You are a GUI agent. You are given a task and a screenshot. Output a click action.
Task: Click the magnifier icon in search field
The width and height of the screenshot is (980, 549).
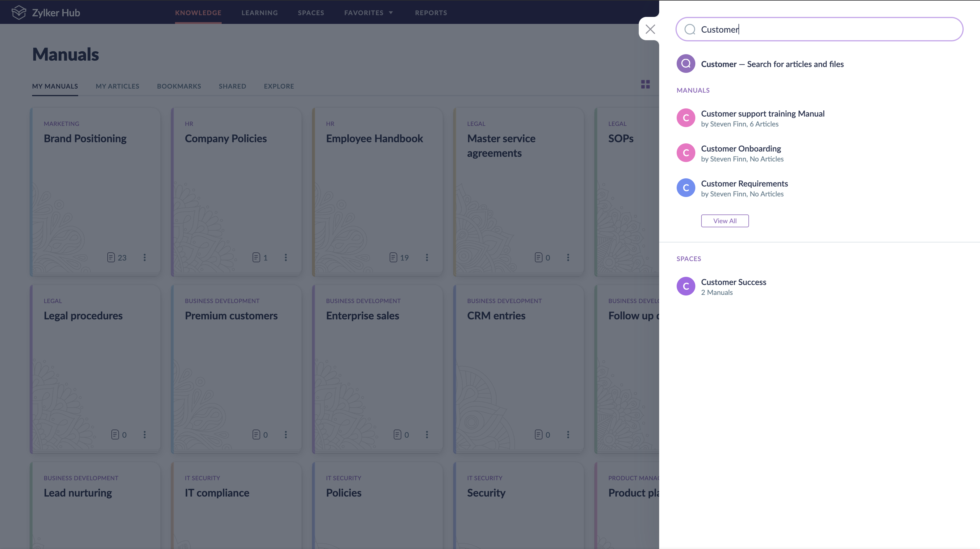tap(690, 29)
